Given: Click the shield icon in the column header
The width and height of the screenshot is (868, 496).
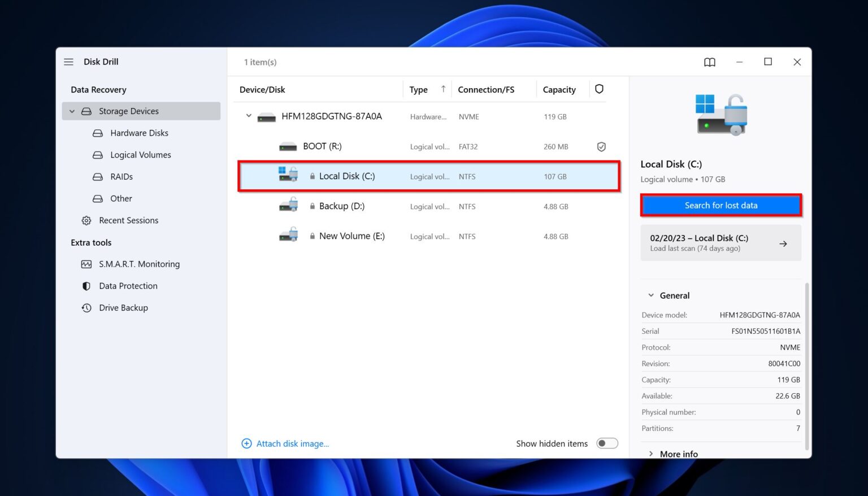Looking at the screenshot, I should click(x=599, y=89).
